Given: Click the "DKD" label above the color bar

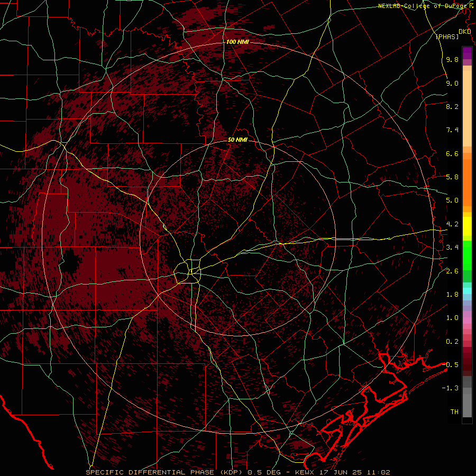Looking at the screenshot, I should (x=464, y=32).
